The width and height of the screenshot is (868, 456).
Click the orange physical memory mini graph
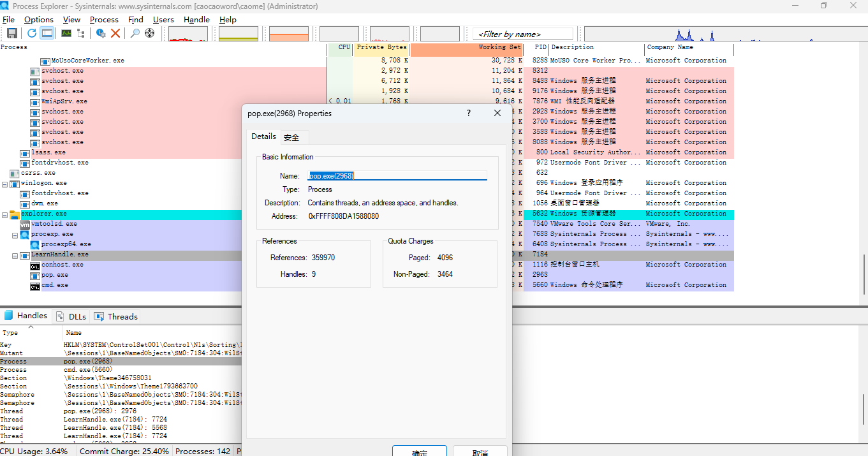click(289, 34)
